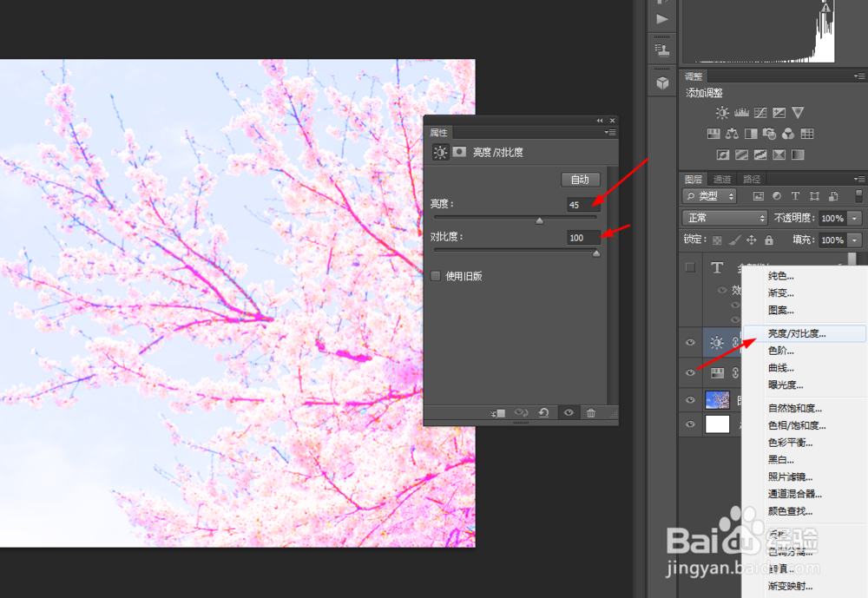Toggle lock position move icon
Screen dimensions: 868x598
(751, 240)
